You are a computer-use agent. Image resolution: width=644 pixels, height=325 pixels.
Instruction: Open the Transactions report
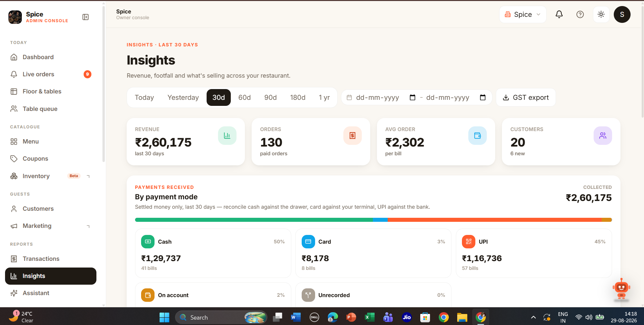click(51, 259)
